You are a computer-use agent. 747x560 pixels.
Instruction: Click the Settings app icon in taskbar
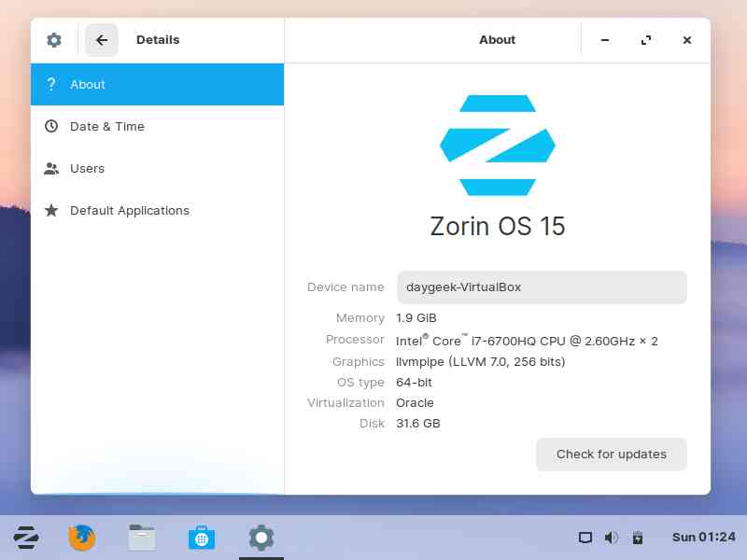point(261,538)
